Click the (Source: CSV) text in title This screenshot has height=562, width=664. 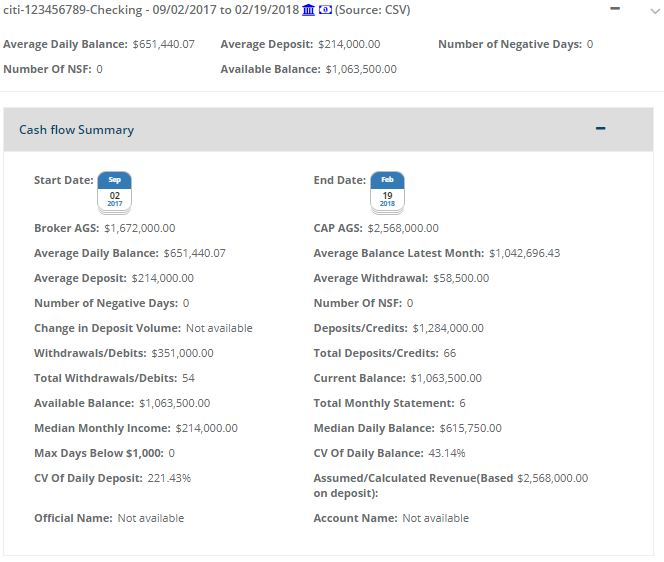[x=373, y=10]
